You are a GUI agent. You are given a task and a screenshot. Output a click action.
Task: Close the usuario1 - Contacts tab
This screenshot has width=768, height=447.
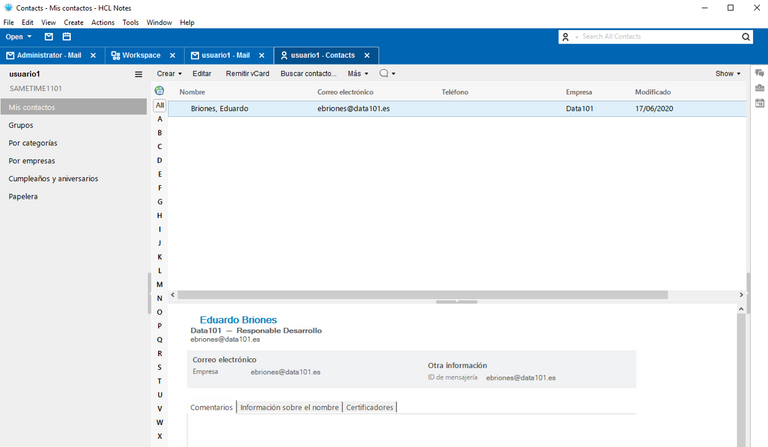coord(367,55)
